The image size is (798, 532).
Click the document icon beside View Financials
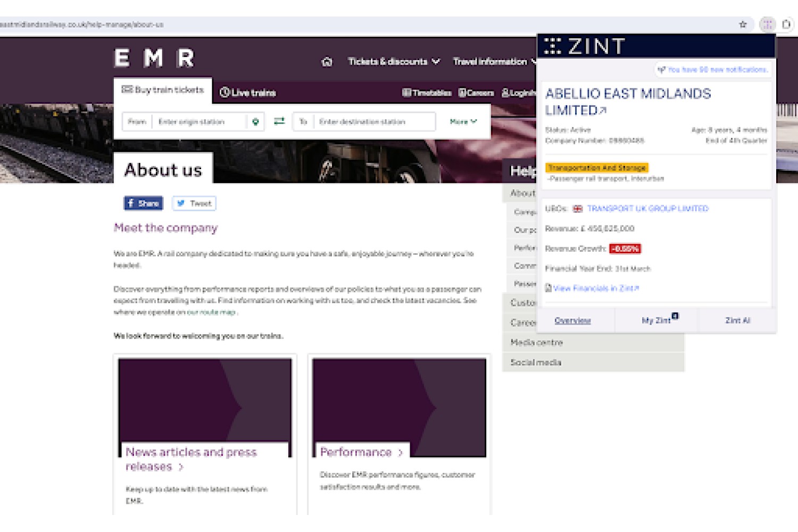548,288
